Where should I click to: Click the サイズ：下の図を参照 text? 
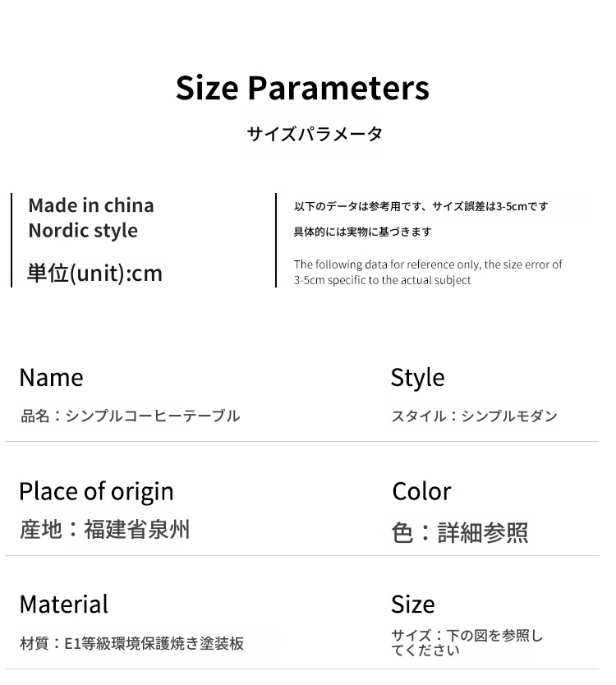point(467,642)
